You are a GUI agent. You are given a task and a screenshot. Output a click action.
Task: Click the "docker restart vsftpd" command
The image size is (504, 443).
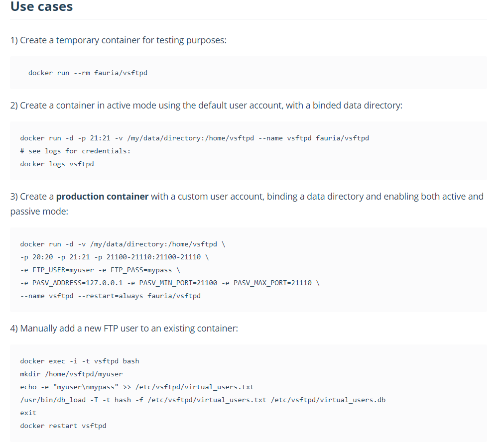click(63, 426)
